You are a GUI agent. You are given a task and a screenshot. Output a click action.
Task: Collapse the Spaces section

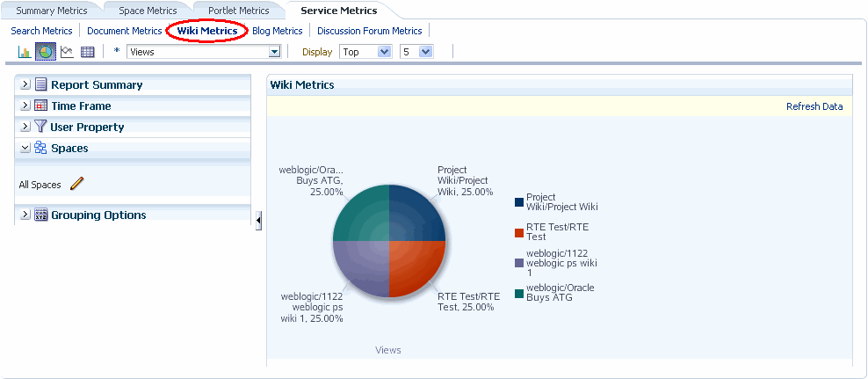tap(25, 148)
